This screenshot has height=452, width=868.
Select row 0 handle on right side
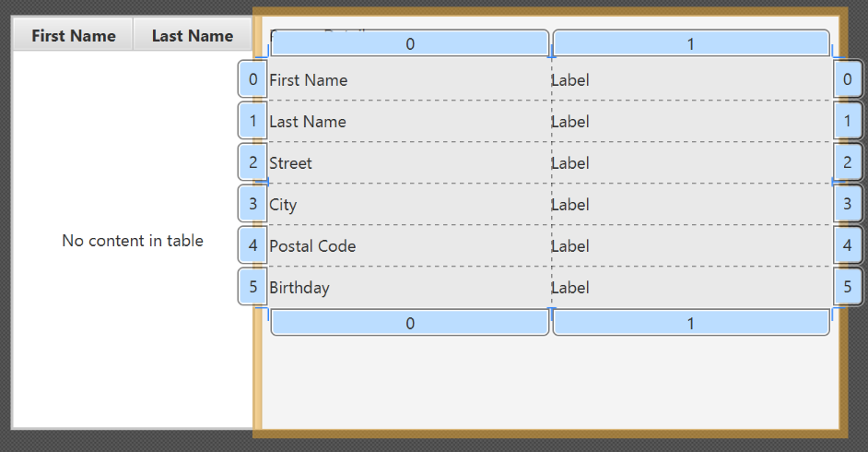[848, 79]
